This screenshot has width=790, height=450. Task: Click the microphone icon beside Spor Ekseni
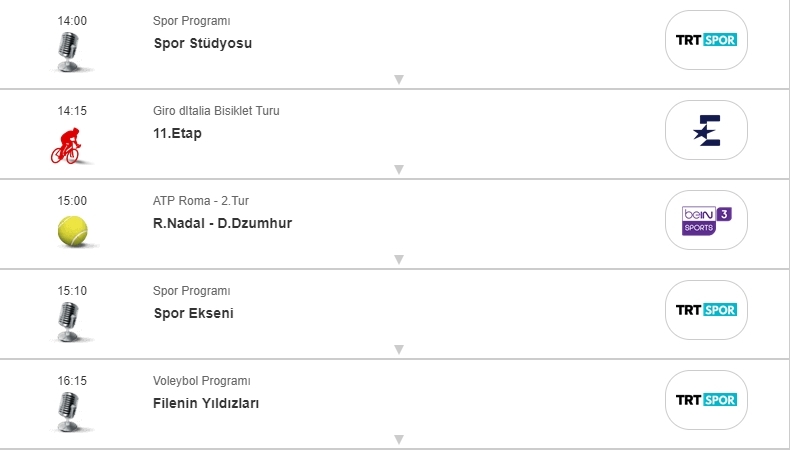pyautogui.click(x=68, y=322)
